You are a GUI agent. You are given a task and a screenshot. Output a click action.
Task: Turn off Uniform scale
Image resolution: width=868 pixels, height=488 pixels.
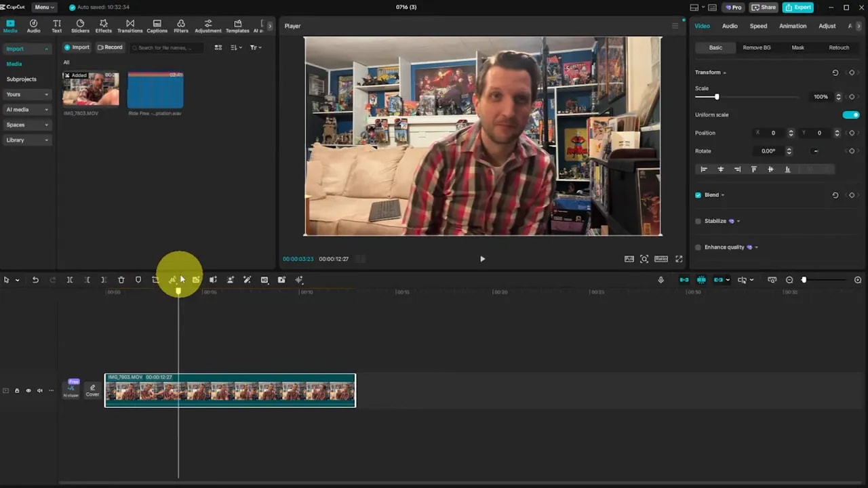click(x=850, y=115)
